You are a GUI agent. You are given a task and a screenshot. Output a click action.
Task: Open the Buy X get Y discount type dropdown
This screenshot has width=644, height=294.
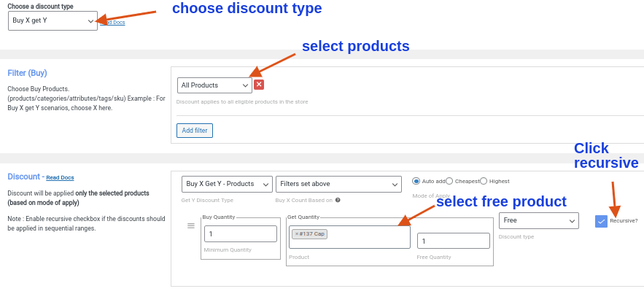[53, 20]
